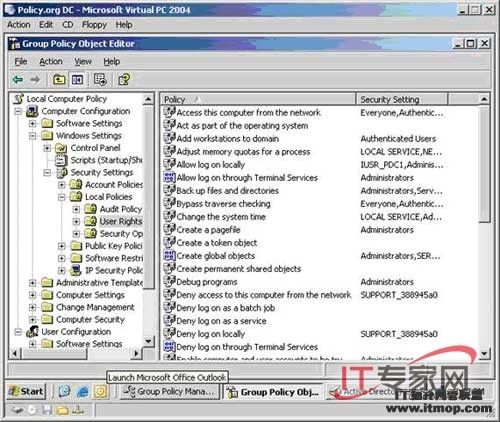Open the Virtual PC CD menu
Screen dimensions: 500x422
coord(68,25)
